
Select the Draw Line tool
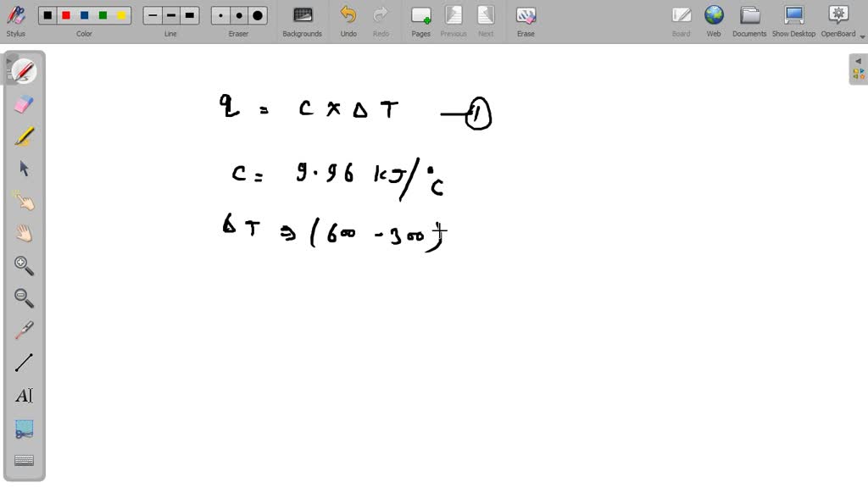[x=23, y=363]
